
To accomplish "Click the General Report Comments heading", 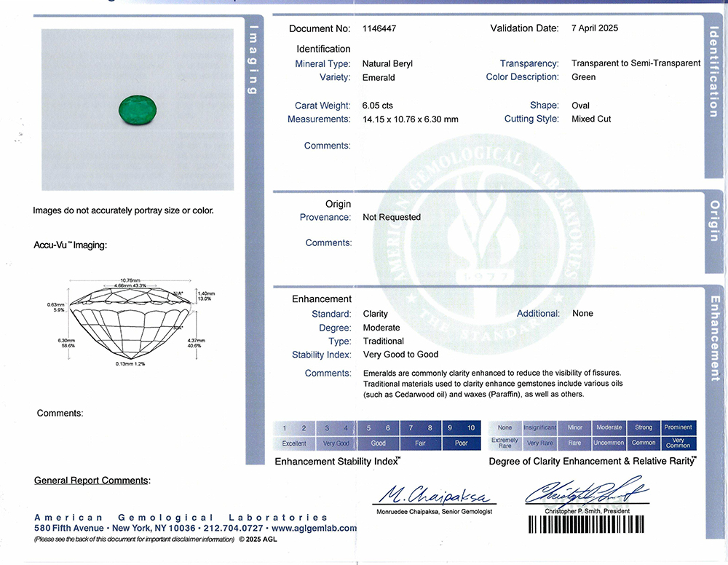I will coord(92,481).
